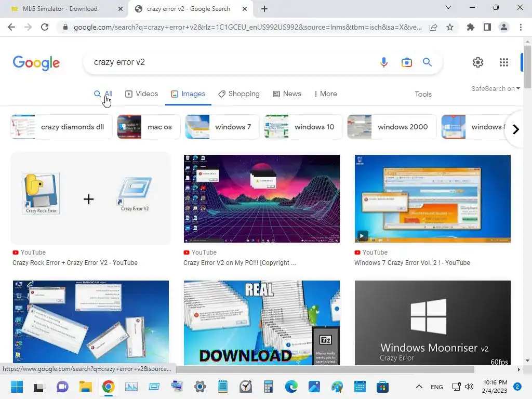This screenshot has width=532, height=399.
Task: Click Chrome icon in taskbar
Action: pyautogui.click(x=108, y=387)
